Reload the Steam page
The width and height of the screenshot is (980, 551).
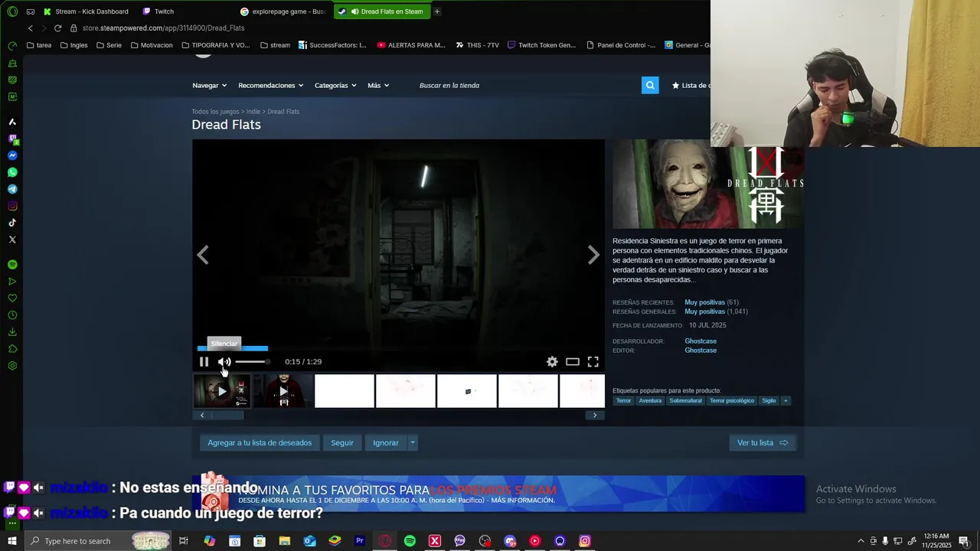pyautogui.click(x=57, y=28)
